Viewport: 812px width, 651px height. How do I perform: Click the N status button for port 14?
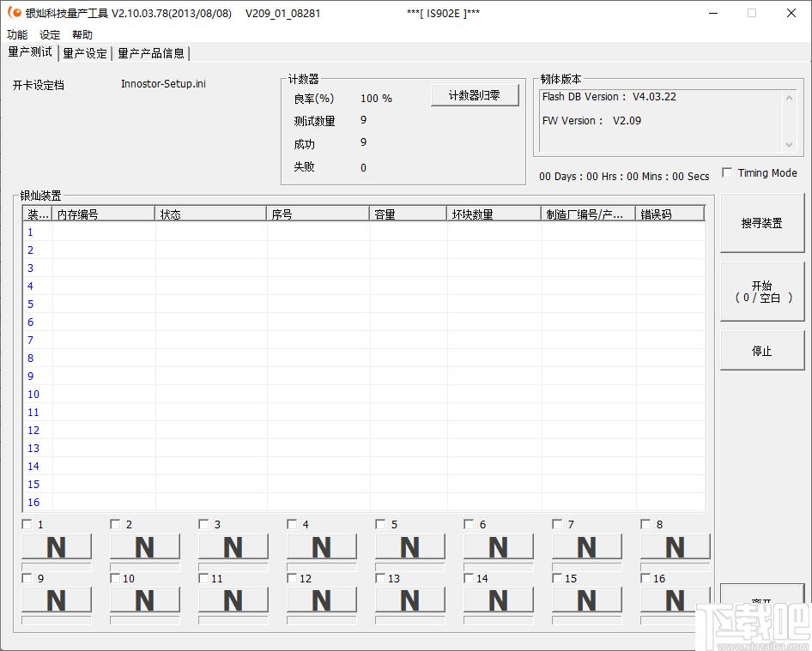(x=499, y=600)
